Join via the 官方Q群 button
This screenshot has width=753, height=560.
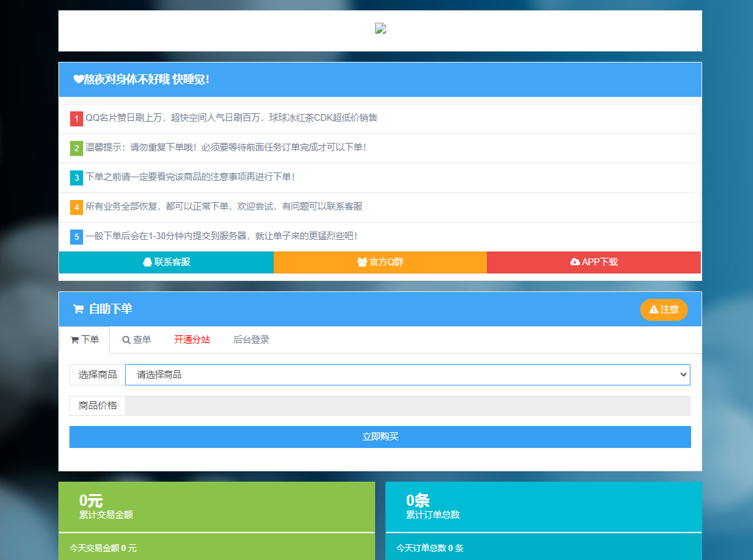click(x=380, y=262)
